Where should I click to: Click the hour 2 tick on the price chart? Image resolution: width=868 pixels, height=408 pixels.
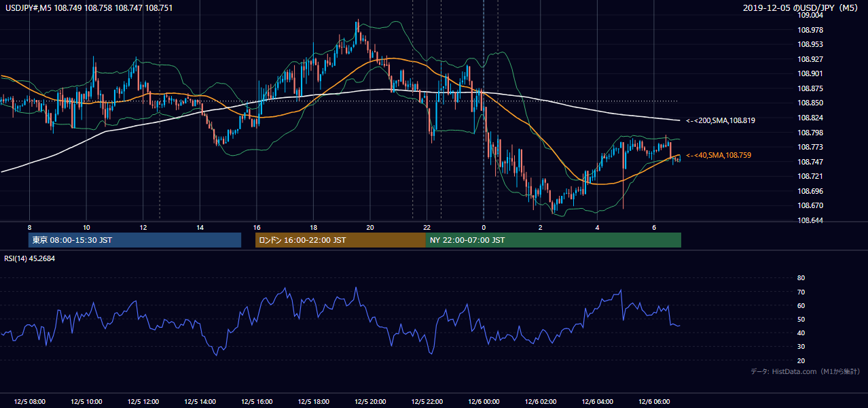(x=540, y=227)
